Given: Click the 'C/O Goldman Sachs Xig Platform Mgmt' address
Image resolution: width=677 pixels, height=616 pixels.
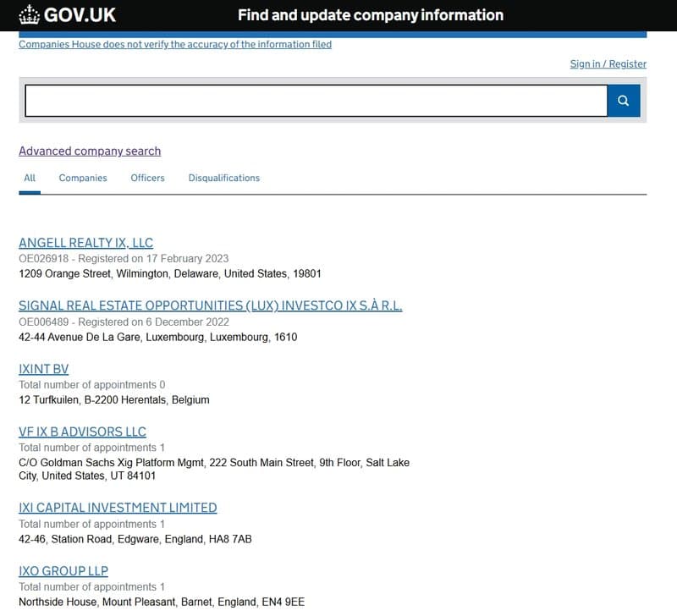Looking at the screenshot, I should [x=214, y=470].
